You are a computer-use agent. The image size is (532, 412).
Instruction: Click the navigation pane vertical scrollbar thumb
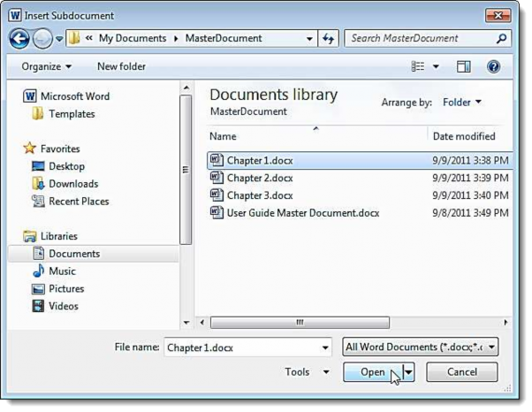pos(186,170)
